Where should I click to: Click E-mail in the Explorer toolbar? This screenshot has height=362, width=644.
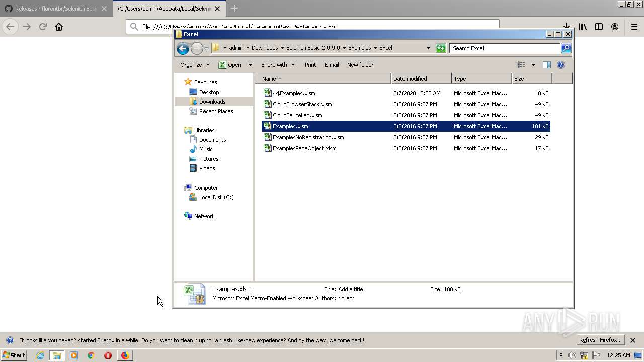pyautogui.click(x=332, y=65)
